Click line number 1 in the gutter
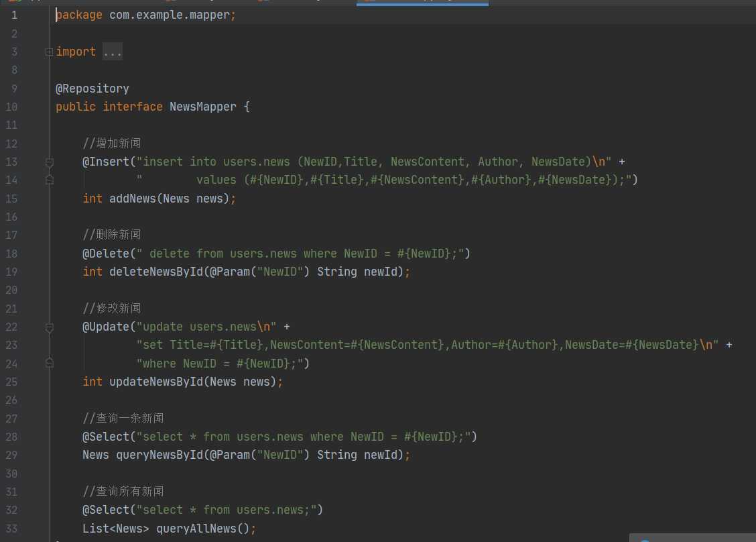Viewport: 756px width, 542px height. pyautogui.click(x=15, y=15)
